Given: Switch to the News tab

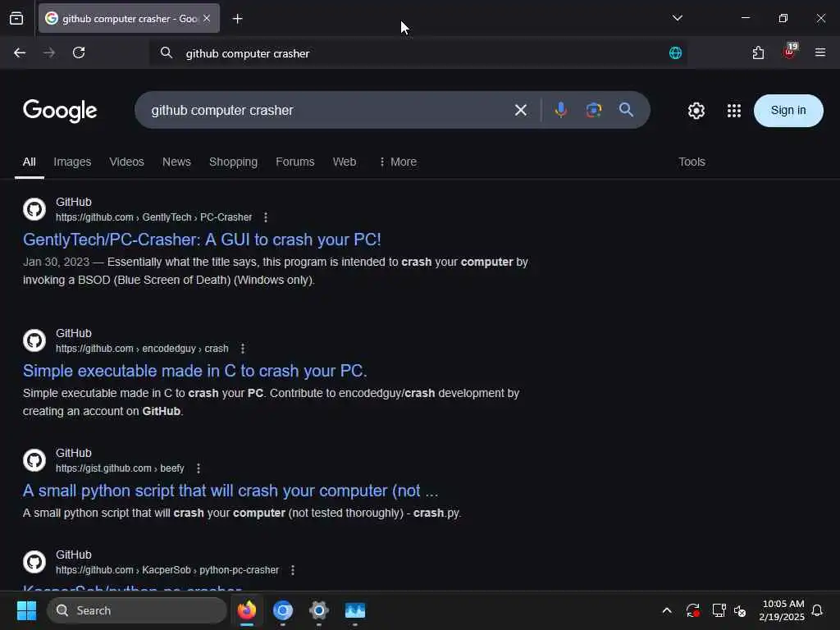Looking at the screenshot, I should pyautogui.click(x=176, y=162).
